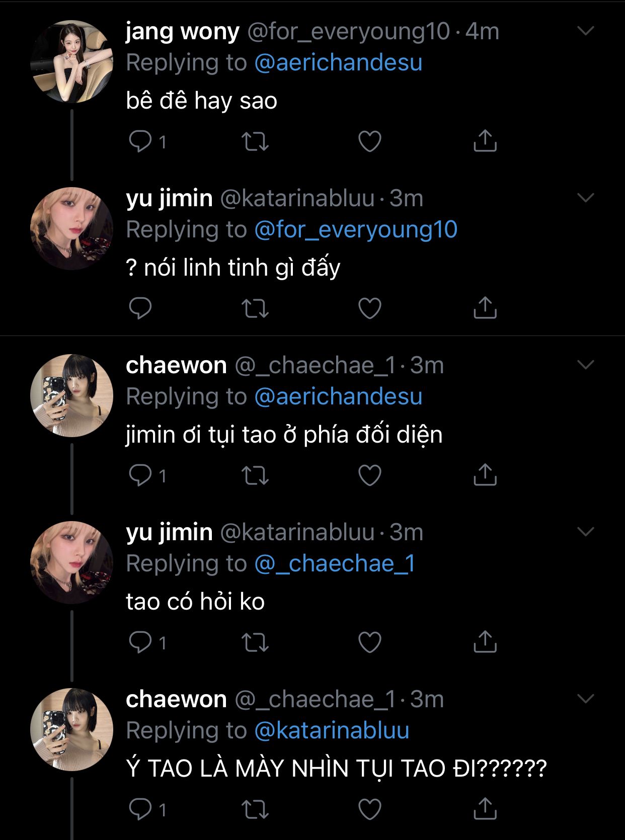Viewport: 625px width, 840px height.
Task: Open options chevron on jang wony's tweet
Action: 586,31
